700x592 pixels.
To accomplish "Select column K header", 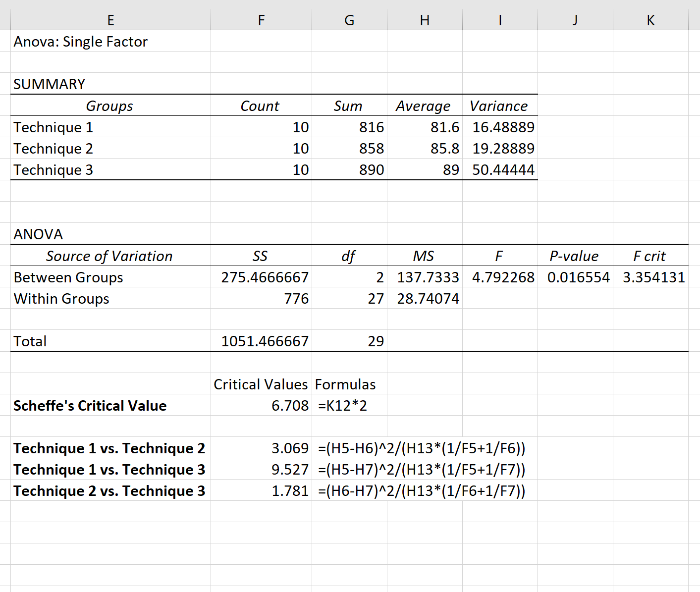I will tap(650, 20).
